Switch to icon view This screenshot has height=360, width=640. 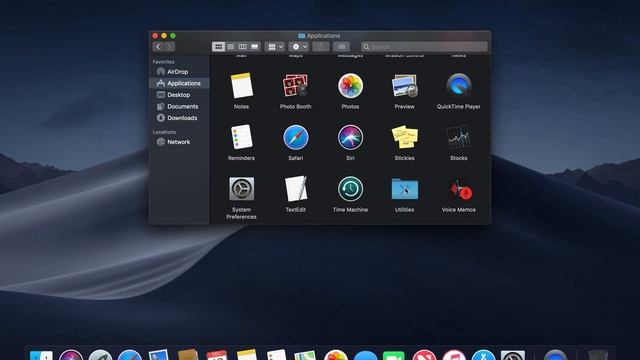tap(218, 47)
